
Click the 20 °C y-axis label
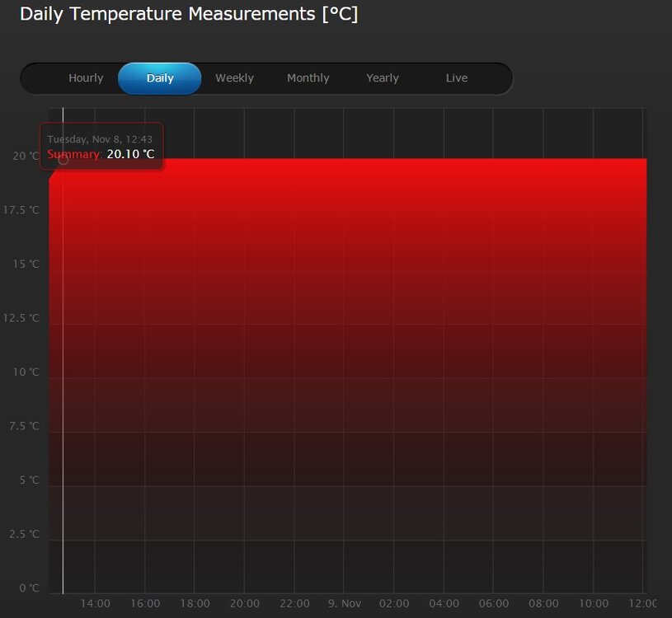[26, 156]
